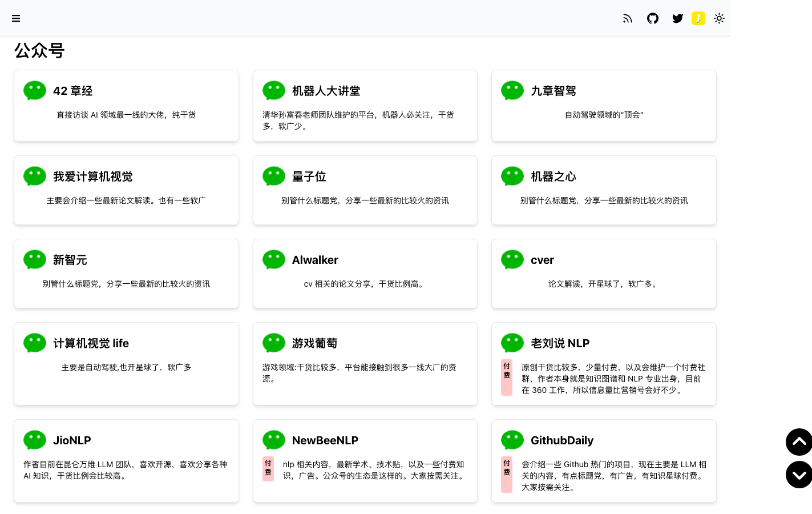Click WeChat icon on JioNLP card

click(35, 440)
